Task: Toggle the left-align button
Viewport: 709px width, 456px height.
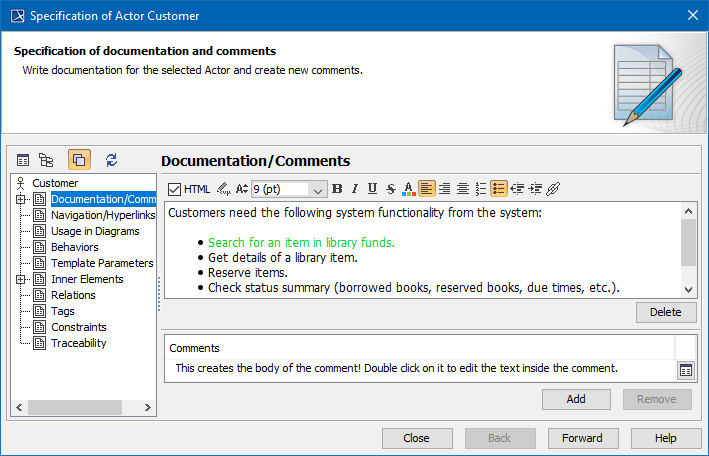Action: click(427, 188)
